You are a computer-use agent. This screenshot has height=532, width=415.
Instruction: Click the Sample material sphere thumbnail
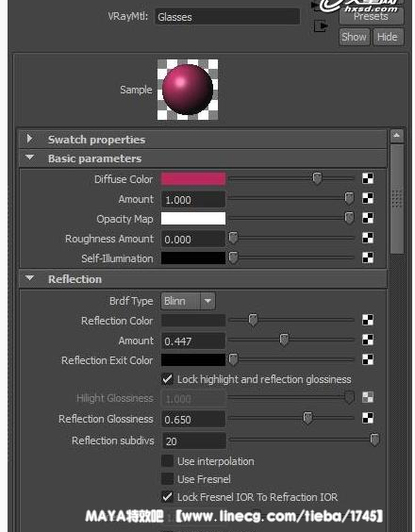(x=188, y=90)
